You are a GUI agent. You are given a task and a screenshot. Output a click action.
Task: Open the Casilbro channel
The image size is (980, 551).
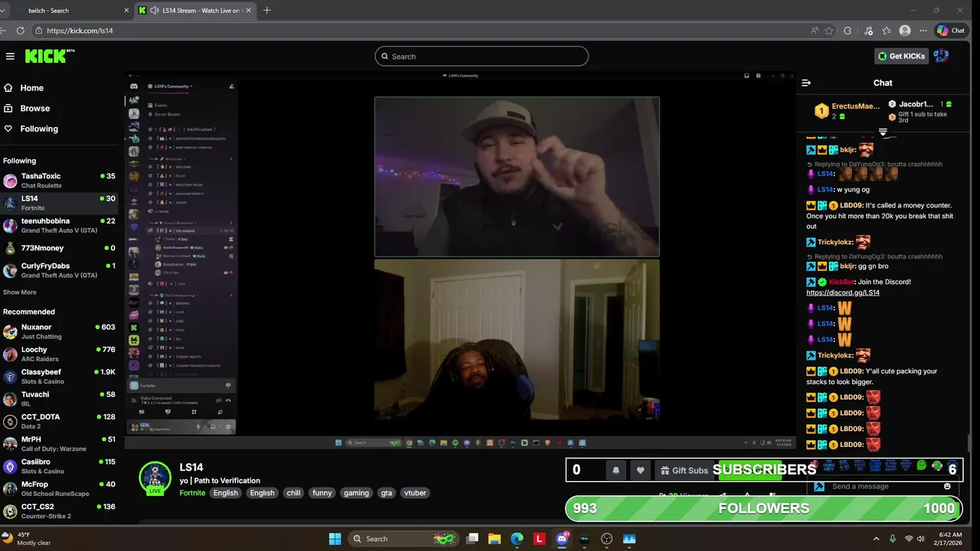pos(60,466)
